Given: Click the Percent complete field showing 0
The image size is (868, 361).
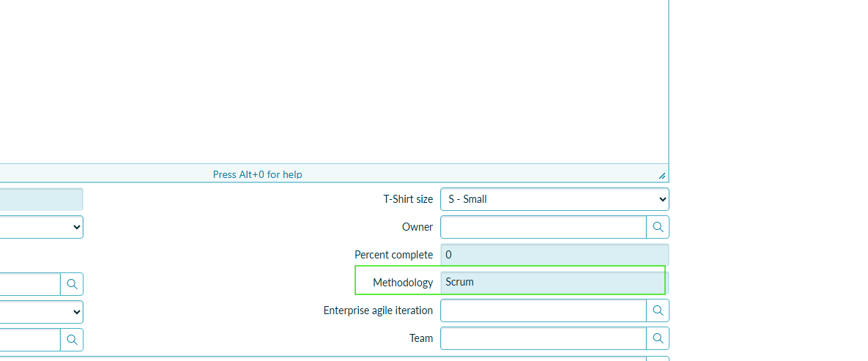Looking at the screenshot, I should click(x=554, y=255).
